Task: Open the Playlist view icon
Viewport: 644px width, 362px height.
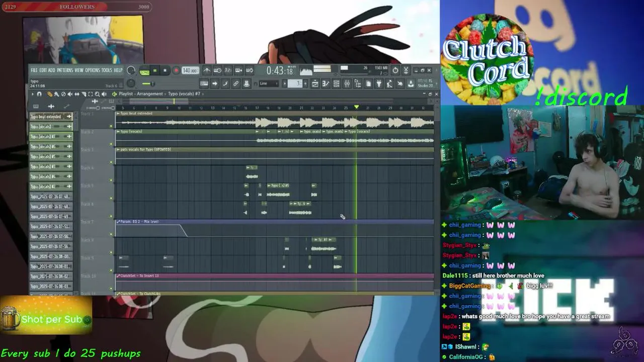Action: tap(315, 83)
